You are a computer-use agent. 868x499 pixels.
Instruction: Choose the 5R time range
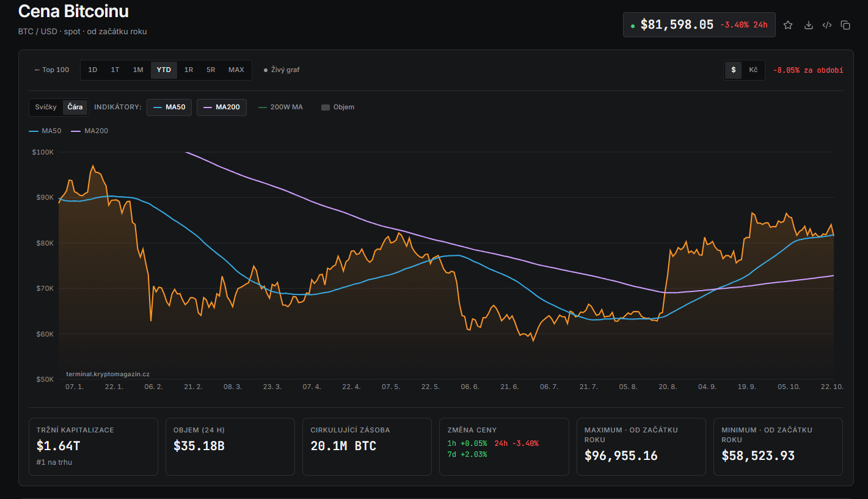pos(211,70)
